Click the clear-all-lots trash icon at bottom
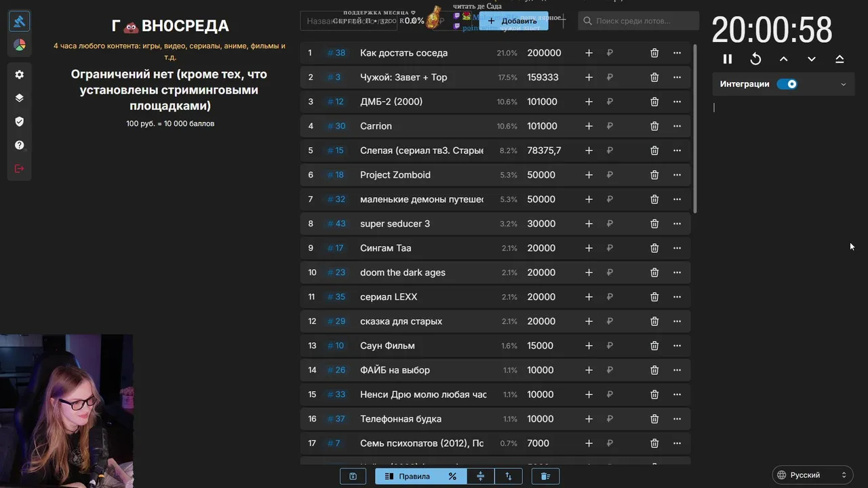The image size is (868, 488). (x=545, y=476)
